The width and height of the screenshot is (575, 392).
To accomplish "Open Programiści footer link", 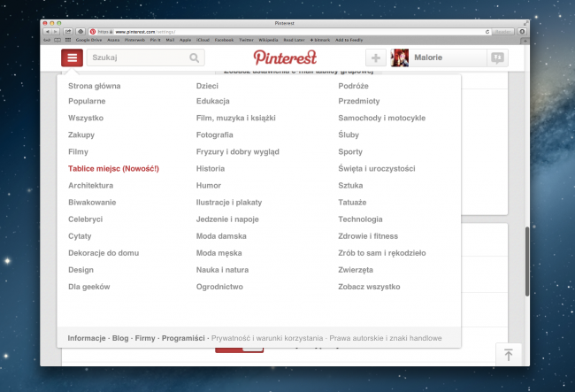I will (183, 338).
